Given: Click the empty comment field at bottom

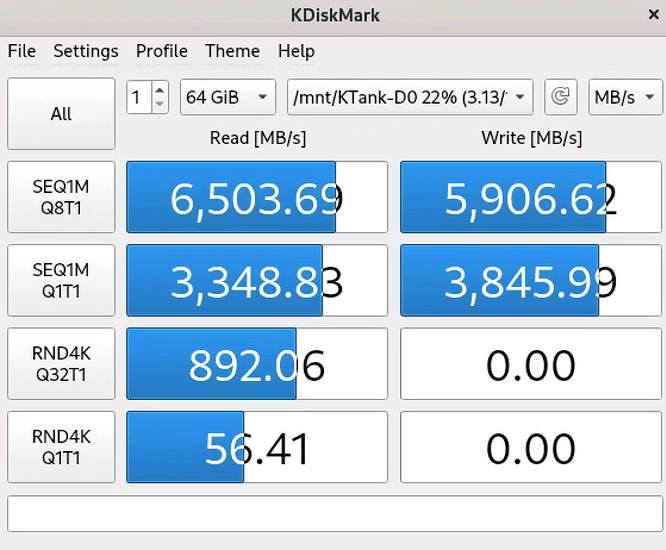Looking at the screenshot, I should 332,514.
